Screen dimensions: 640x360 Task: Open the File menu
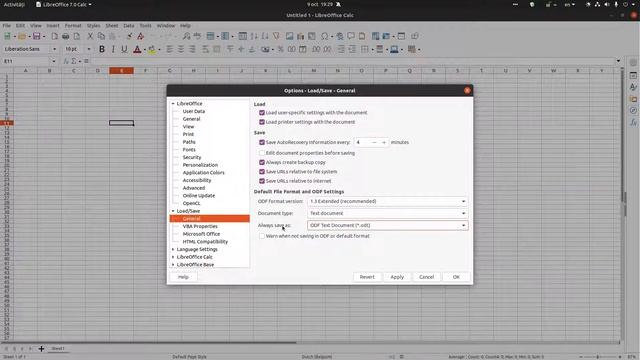coord(7,26)
